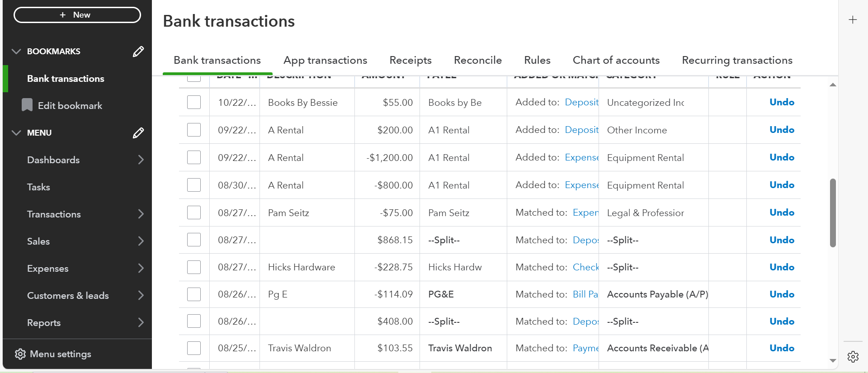Switch to the Reconcile tab
The image size is (868, 373).
point(477,60)
